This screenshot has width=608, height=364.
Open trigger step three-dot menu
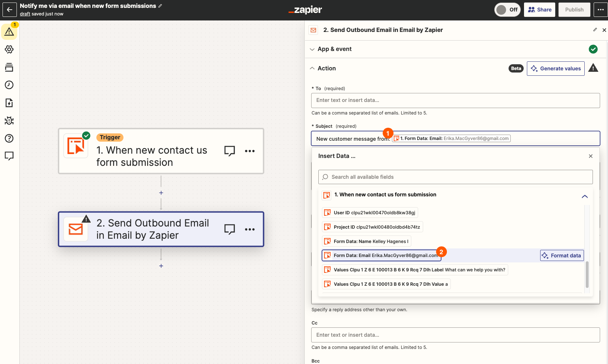pyautogui.click(x=250, y=151)
